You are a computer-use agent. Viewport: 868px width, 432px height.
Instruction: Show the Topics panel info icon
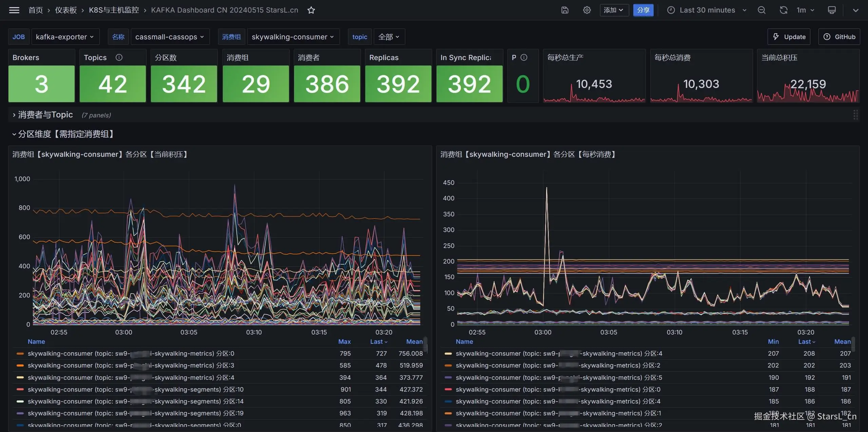click(119, 57)
